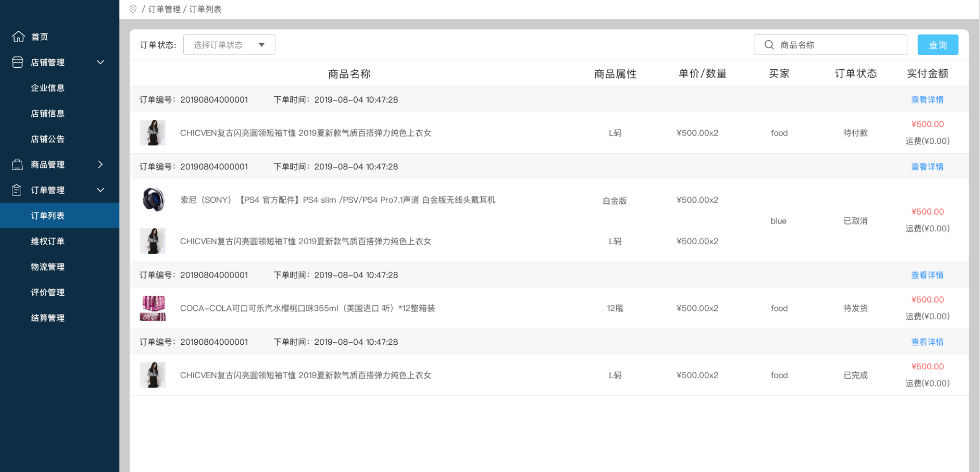The width and height of the screenshot is (980, 472).
Task: Click the magnifier icon in search box
Action: tap(769, 45)
